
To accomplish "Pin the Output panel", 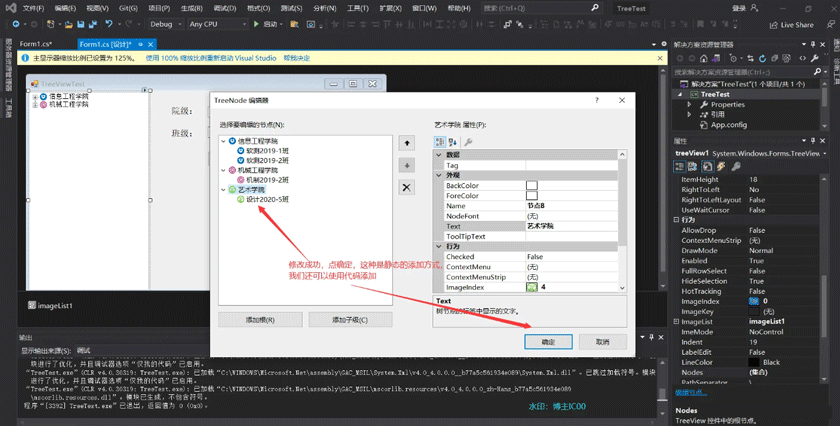I will pos(651,337).
